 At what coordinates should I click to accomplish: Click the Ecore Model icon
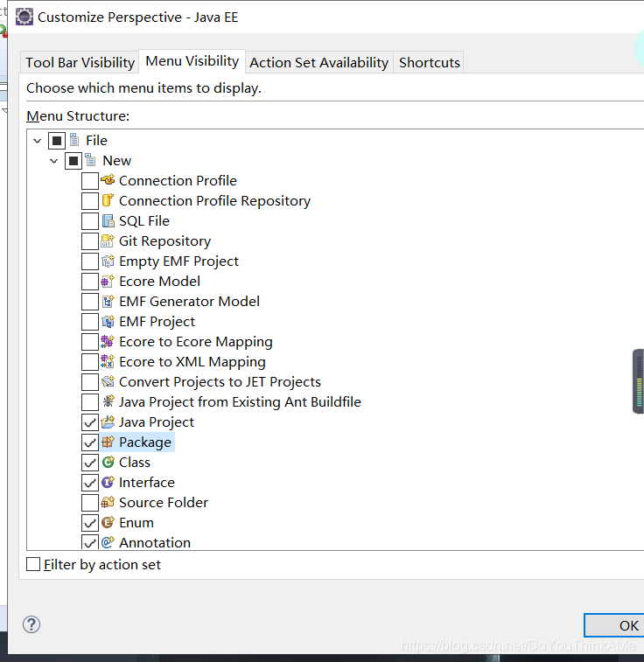(x=108, y=281)
